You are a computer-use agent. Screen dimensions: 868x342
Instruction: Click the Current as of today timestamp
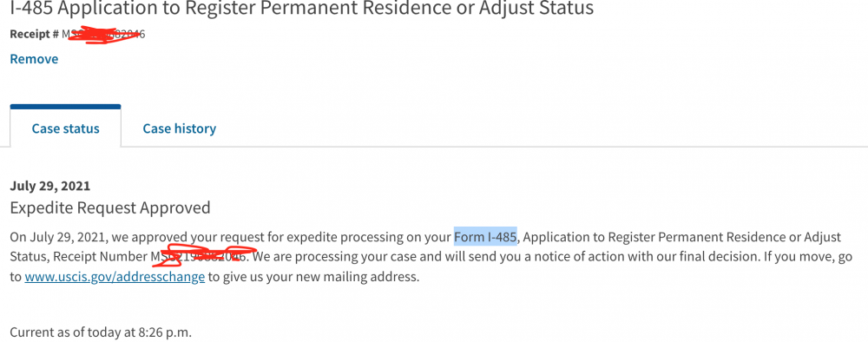point(101,332)
